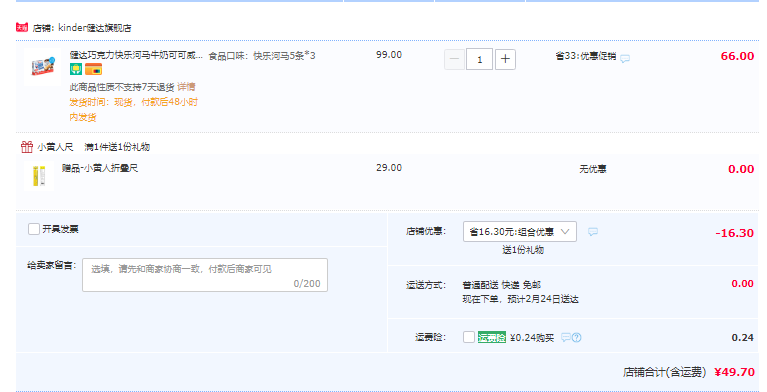Open 详情 link for 7-day return policy
Image resolution: width=767 pixels, height=392 pixels.
point(186,87)
